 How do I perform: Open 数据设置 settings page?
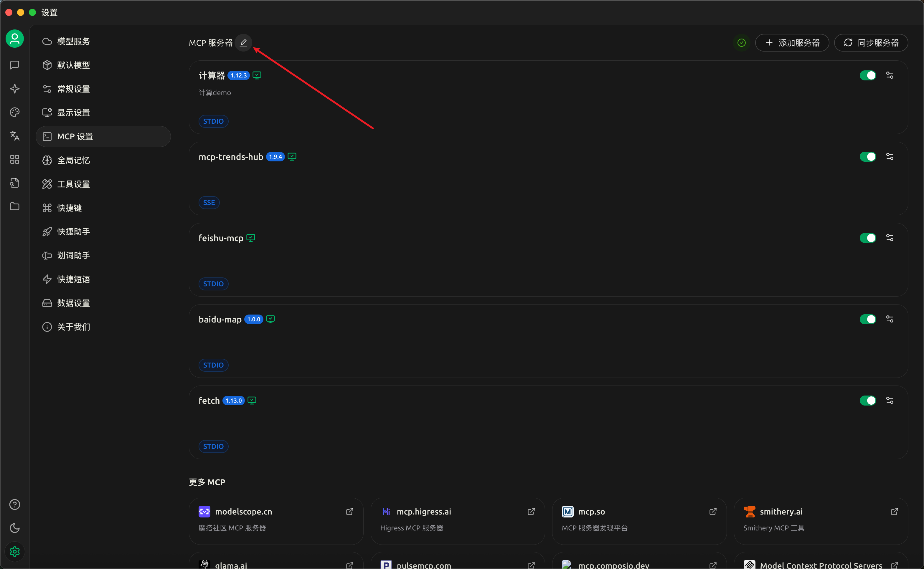[x=103, y=303]
